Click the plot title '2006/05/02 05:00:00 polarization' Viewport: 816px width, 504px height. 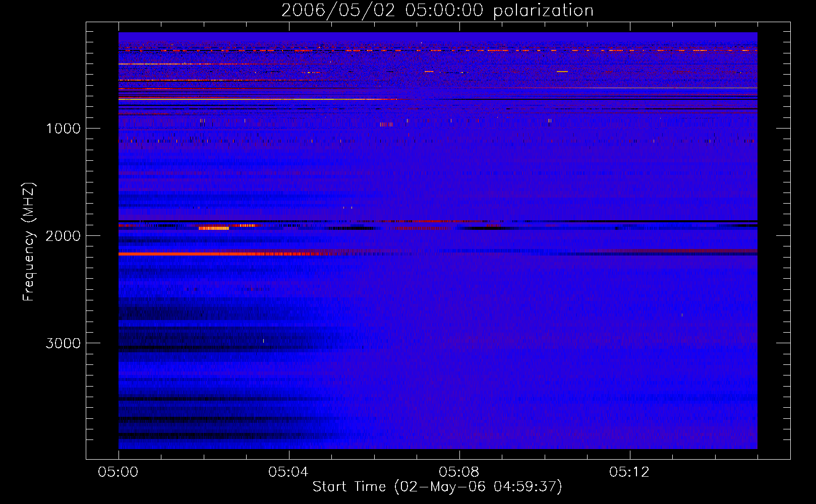(x=437, y=10)
